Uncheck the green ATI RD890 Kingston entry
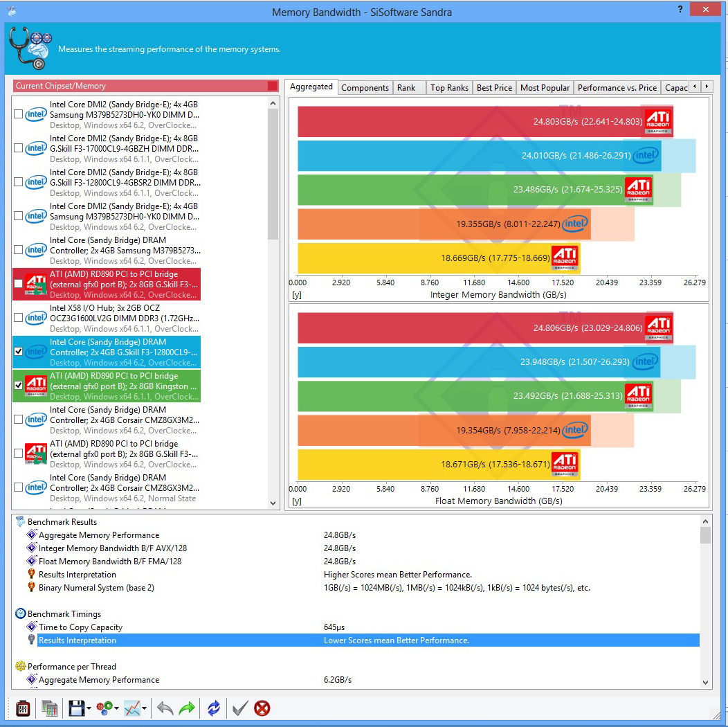The height and width of the screenshot is (727, 728). (x=19, y=385)
